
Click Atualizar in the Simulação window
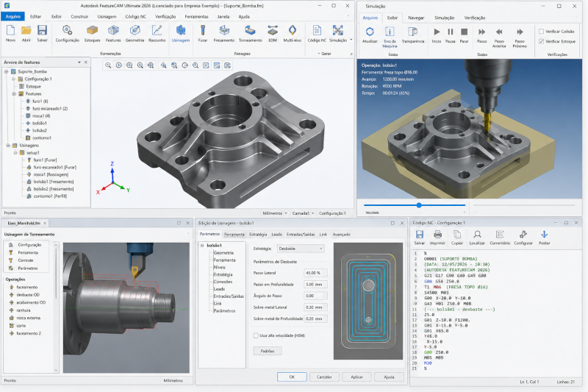pos(370,32)
